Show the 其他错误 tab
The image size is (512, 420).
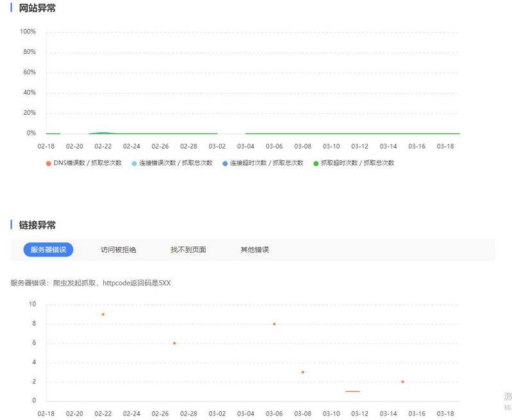(x=254, y=249)
